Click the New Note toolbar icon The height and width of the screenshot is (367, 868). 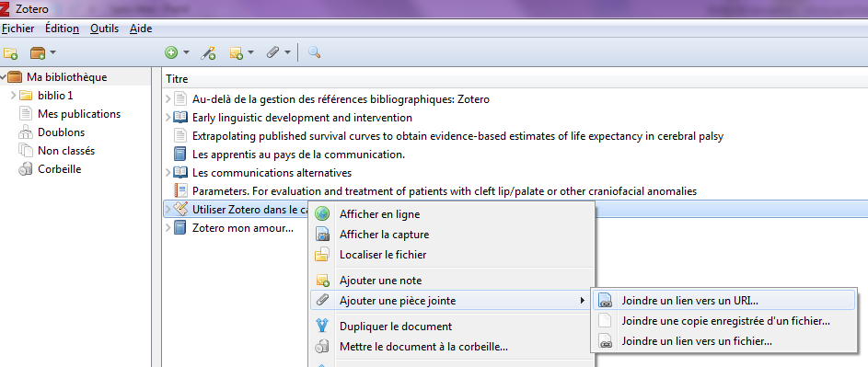point(237,53)
